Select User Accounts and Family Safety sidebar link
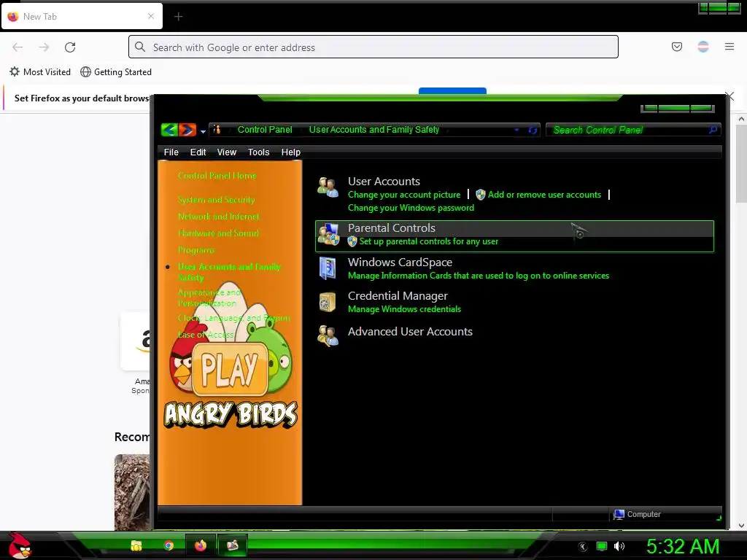 pos(229,272)
